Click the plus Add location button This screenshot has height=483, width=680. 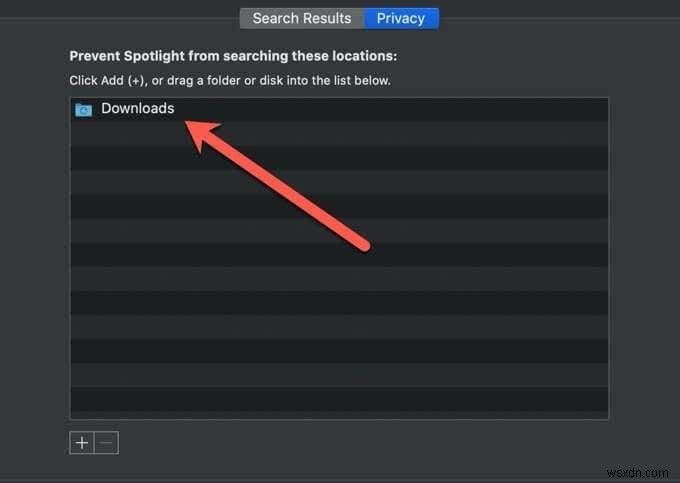(x=82, y=443)
